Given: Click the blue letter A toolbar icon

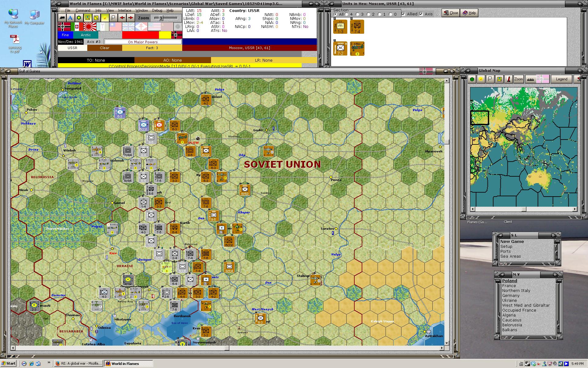Looking at the screenshot, I should tap(70, 18).
